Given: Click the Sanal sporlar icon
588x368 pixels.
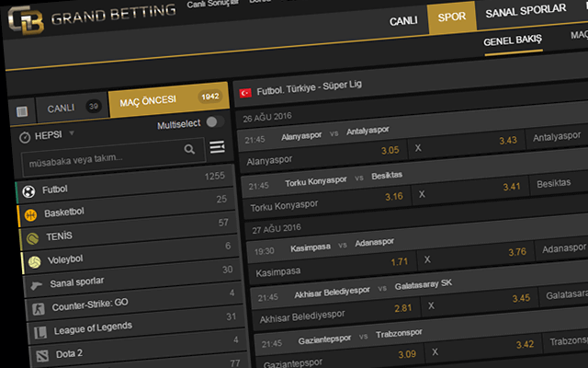Looking at the screenshot, I should 37,285.
